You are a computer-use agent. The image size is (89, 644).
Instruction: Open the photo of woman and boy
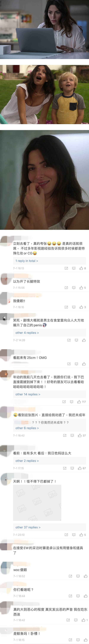pos(44,95)
